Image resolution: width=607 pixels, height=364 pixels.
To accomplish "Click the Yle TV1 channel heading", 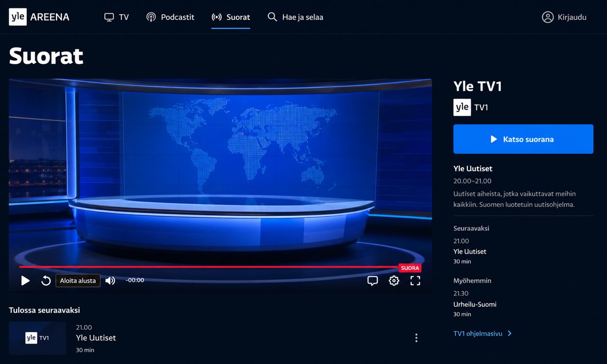I will 478,86.
